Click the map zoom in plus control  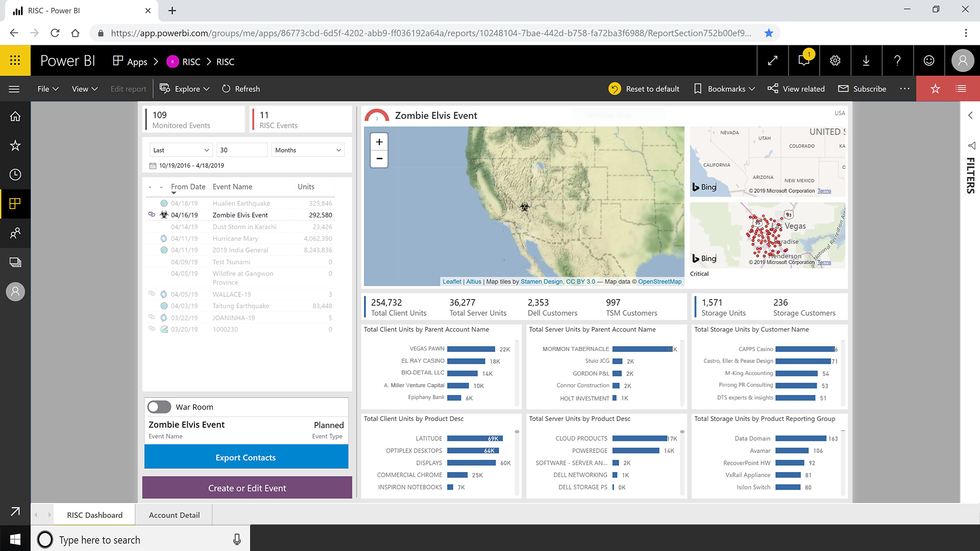click(x=379, y=142)
